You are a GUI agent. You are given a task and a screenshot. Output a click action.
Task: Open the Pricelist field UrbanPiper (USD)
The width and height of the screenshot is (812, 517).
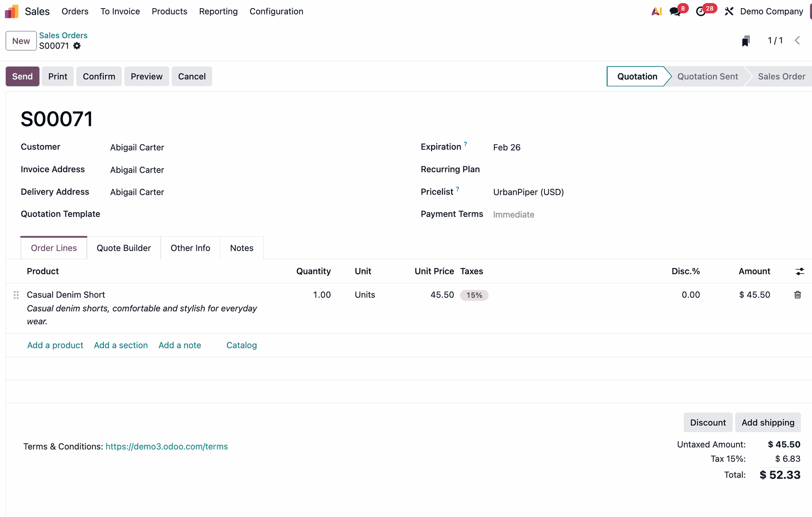528,192
